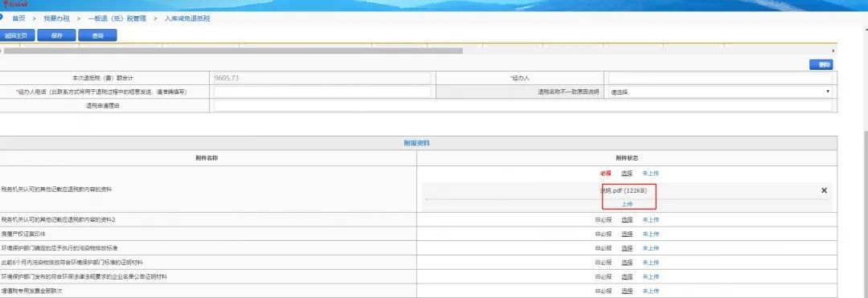Image resolution: width=868 pixels, height=298 pixels.
Task: Click the left arrow of horizontal scrollbar
Action: (x=2, y=51)
